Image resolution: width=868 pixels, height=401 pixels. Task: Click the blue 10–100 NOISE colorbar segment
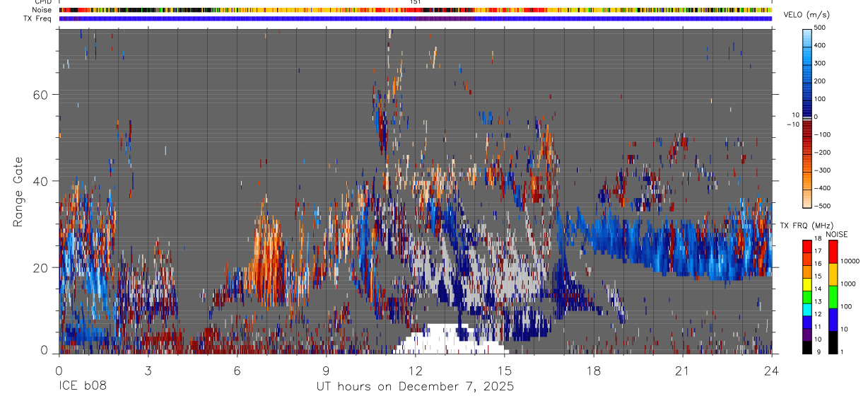pos(833,319)
